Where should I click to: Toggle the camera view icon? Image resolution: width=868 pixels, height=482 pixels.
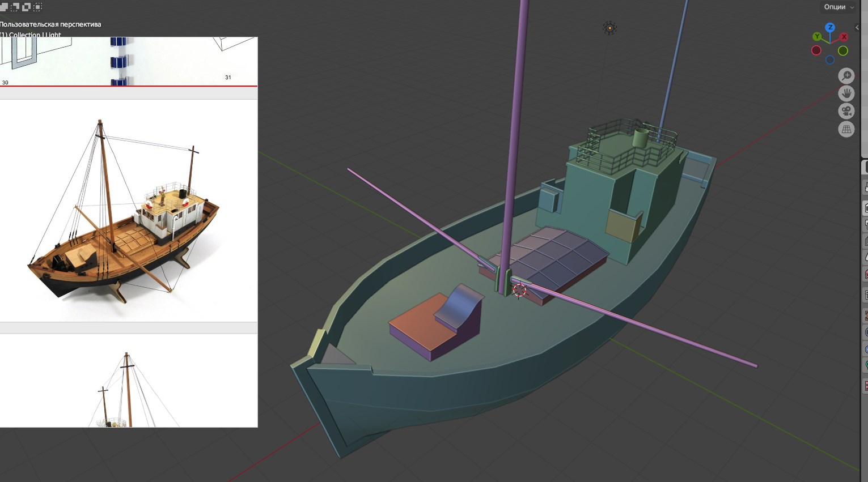coord(846,111)
